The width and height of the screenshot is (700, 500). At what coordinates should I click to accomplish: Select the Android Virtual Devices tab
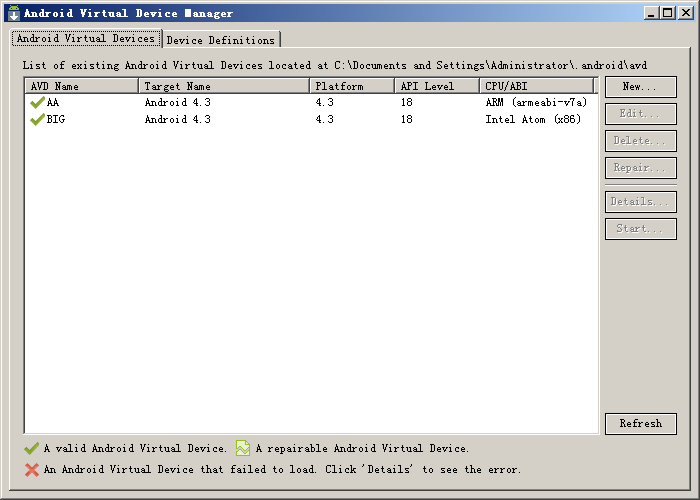[x=86, y=38]
